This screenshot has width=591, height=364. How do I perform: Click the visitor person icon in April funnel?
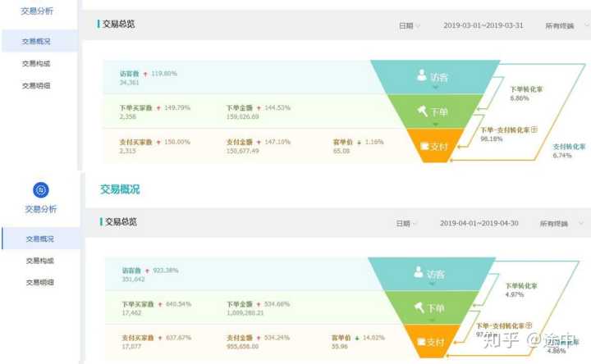(419, 272)
